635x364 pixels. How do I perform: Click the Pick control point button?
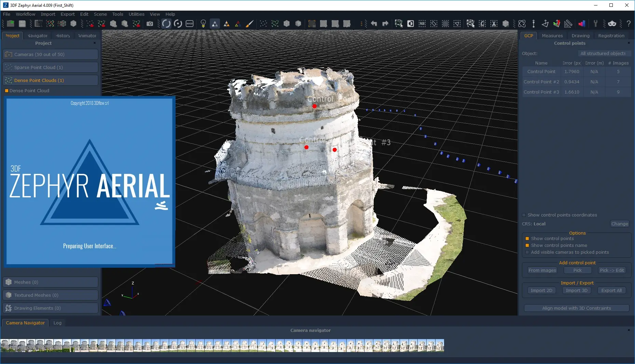tap(577, 270)
